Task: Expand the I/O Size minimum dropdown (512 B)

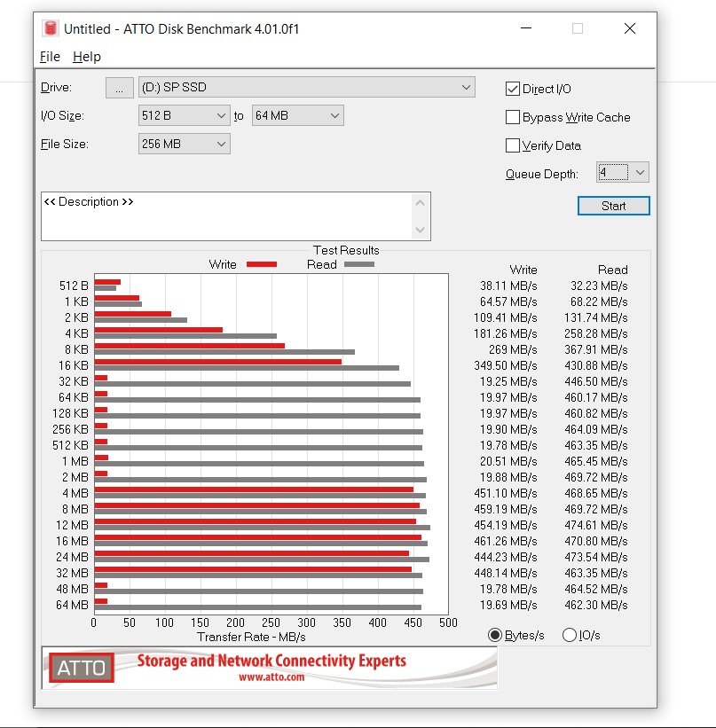Action: (184, 115)
